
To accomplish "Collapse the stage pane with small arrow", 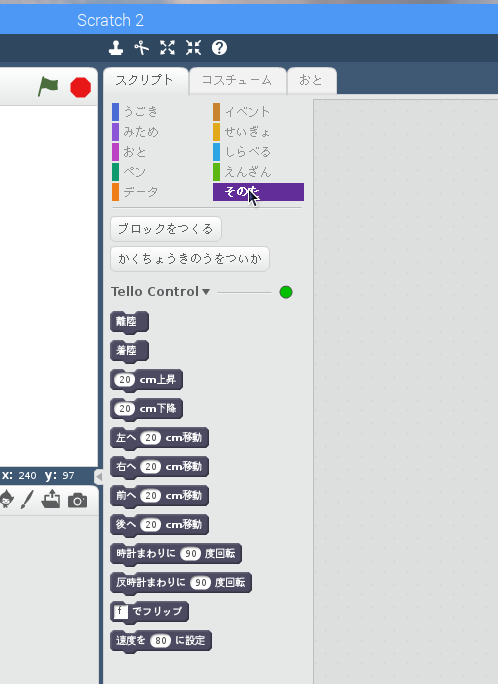I will (x=99, y=477).
